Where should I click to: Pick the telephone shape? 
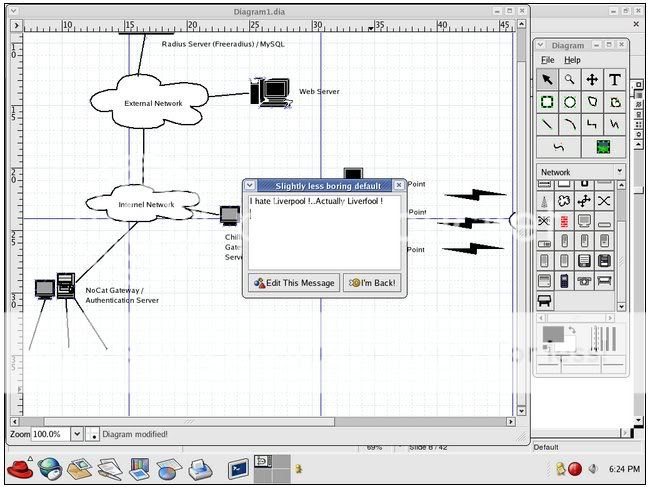pyautogui.click(x=584, y=281)
